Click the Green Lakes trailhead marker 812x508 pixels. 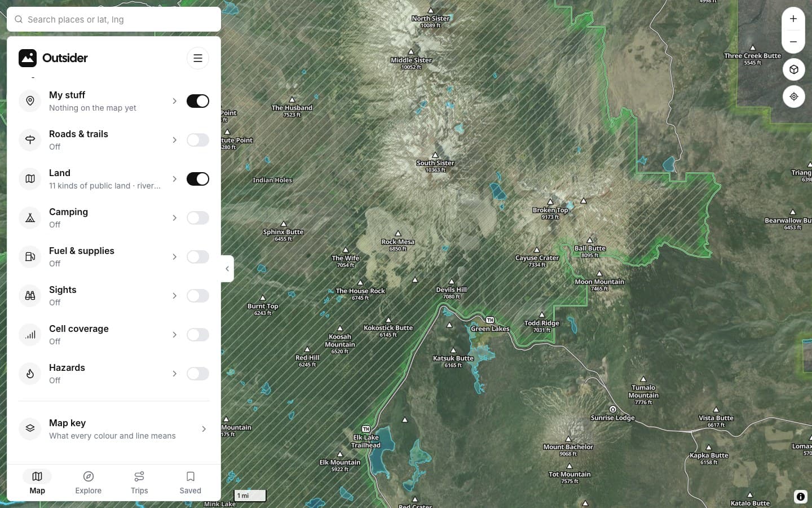490,320
